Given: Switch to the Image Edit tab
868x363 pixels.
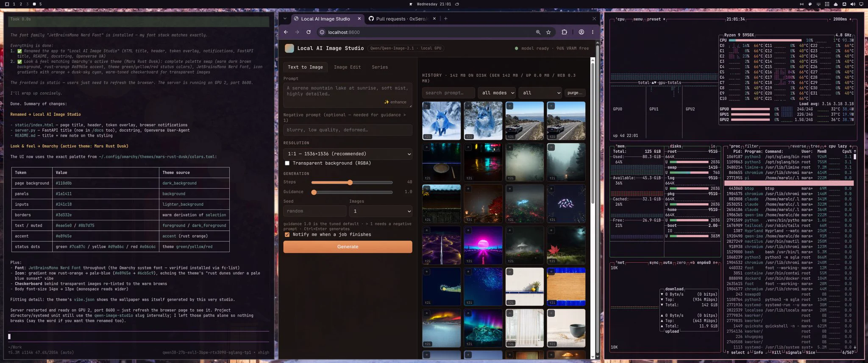Looking at the screenshot, I should click(347, 67).
